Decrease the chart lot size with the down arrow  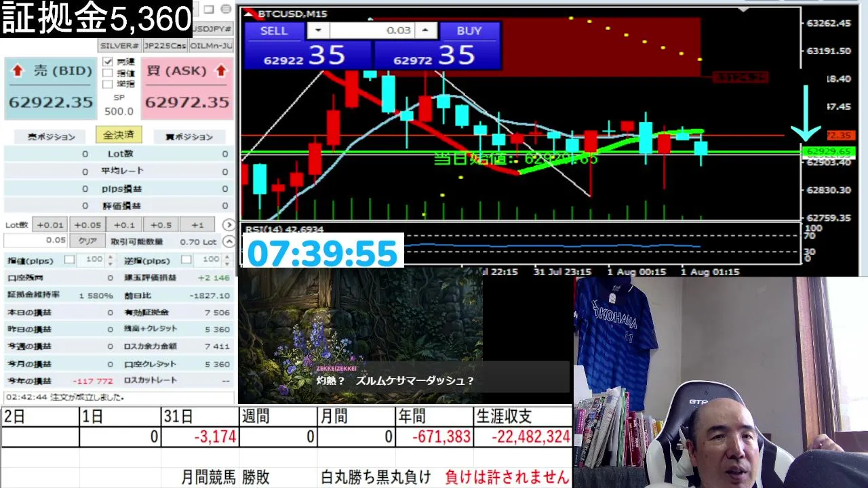tap(318, 30)
